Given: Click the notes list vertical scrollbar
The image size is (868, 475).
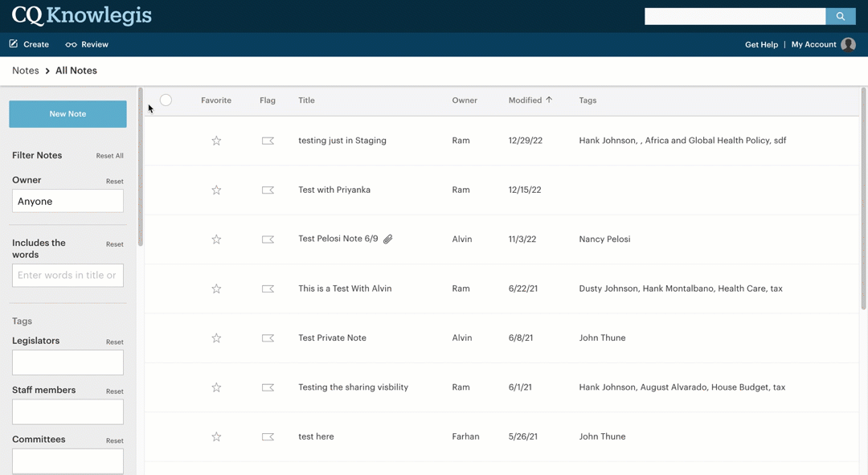Looking at the screenshot, I should point(863,201).
